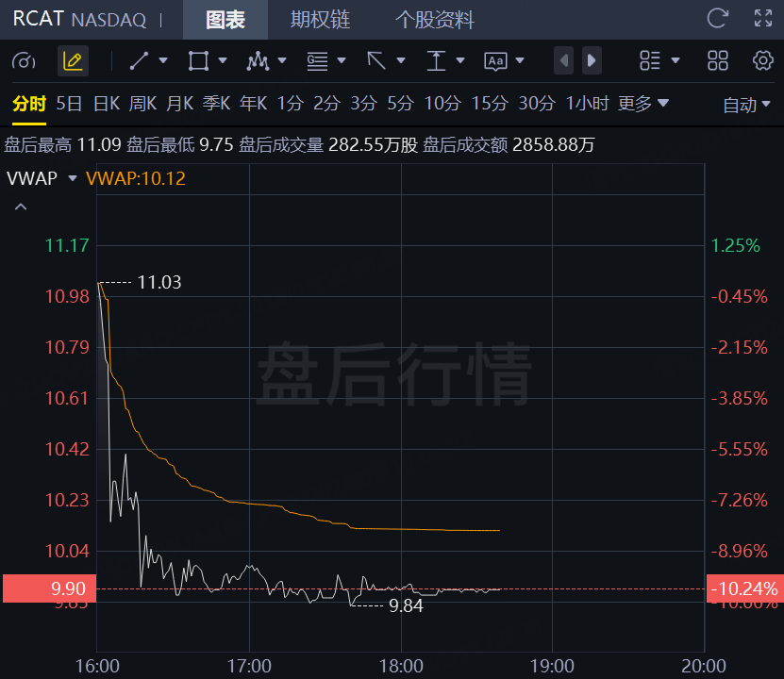Select the arrow drawing tool
Viewport: 784px width, 679px height.
coord(376,61)
